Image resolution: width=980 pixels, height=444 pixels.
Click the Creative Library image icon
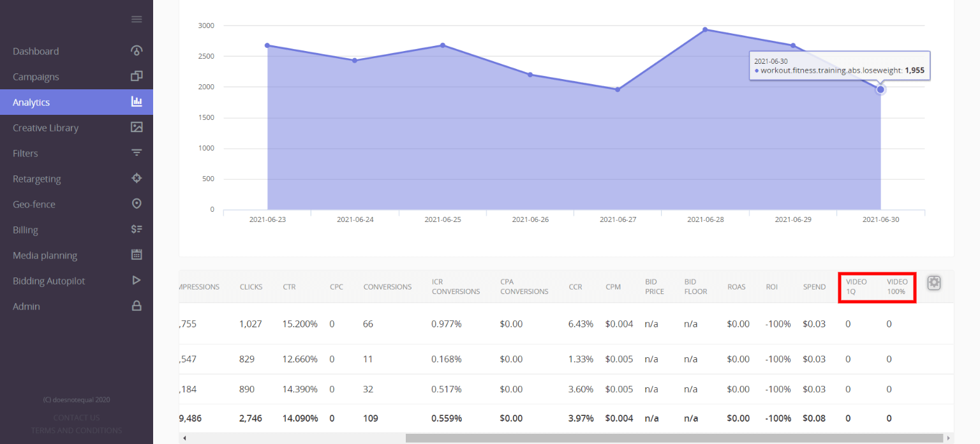[137, 127]
